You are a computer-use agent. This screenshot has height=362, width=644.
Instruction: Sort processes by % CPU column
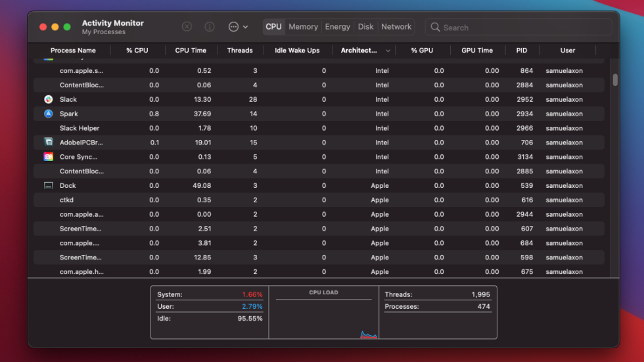137,51
